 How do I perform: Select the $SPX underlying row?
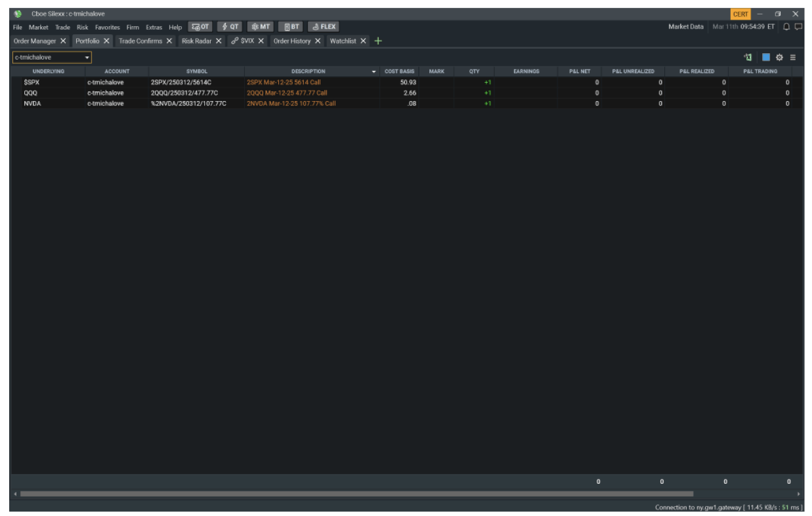(406, 83)
